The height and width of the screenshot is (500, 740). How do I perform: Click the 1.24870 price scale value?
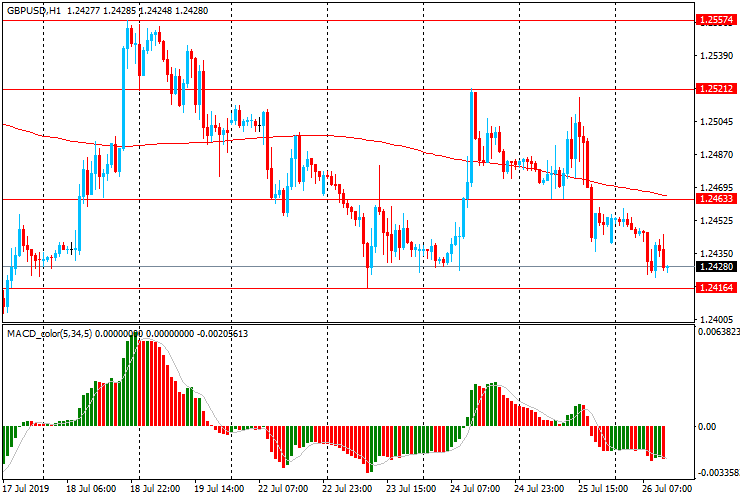(716, 155)
